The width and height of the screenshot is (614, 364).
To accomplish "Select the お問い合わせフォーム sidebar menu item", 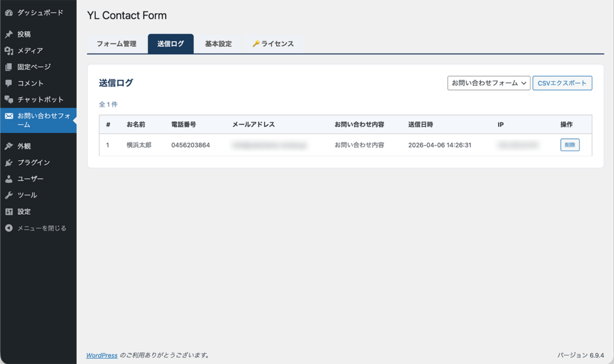I will pyautogui.click(x=36, y=119).
